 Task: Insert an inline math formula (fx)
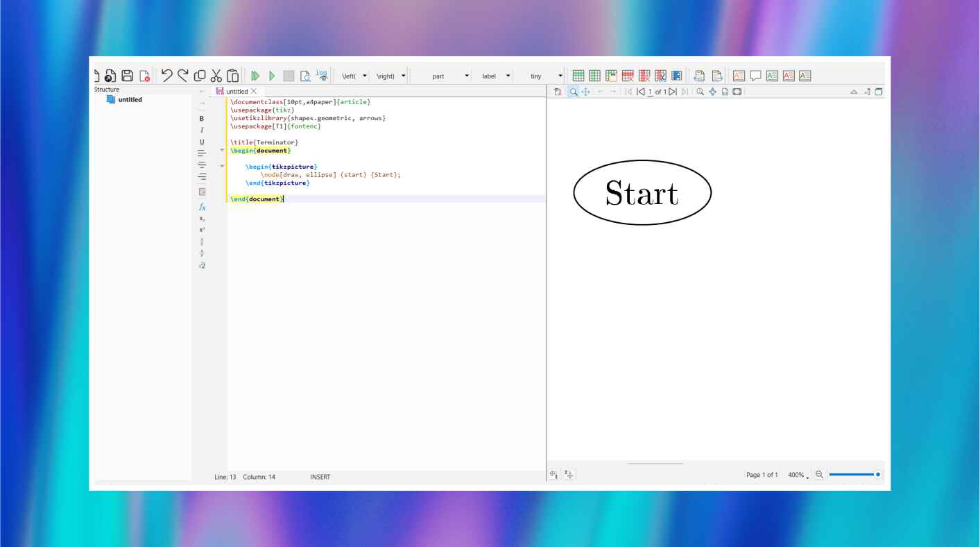pos(202,207)
